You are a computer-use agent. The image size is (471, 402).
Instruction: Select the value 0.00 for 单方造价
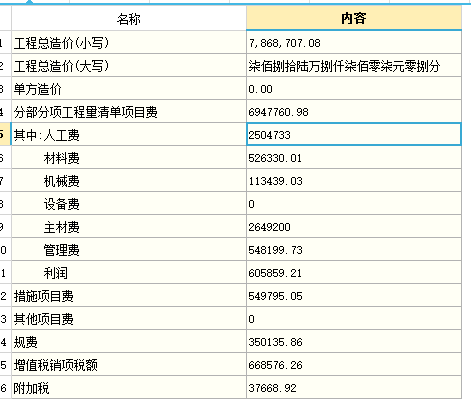354,88
